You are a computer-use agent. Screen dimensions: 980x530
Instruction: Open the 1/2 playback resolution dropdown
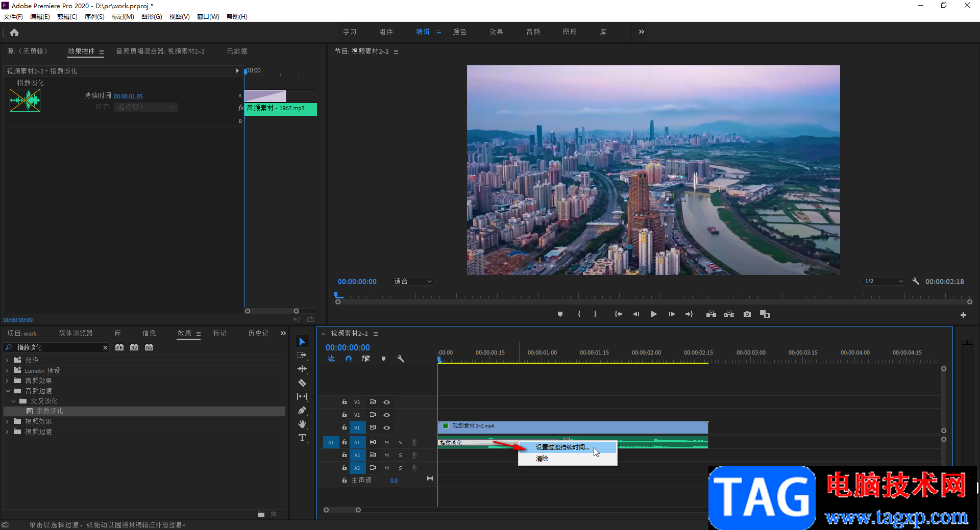coord(884,281)
